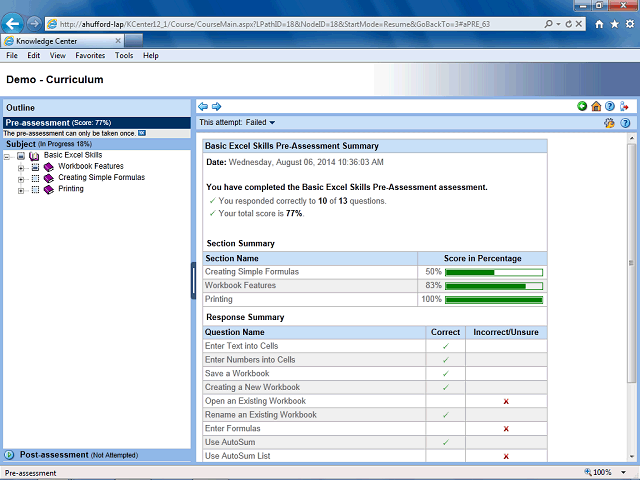Click the Save a Workbook question row
Viewport: 640px width, 480px height.
coord(375,373)
